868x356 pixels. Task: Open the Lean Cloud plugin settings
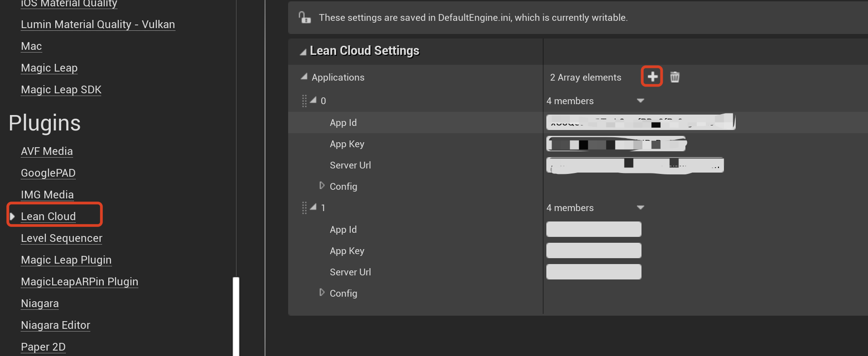[48, 216]
